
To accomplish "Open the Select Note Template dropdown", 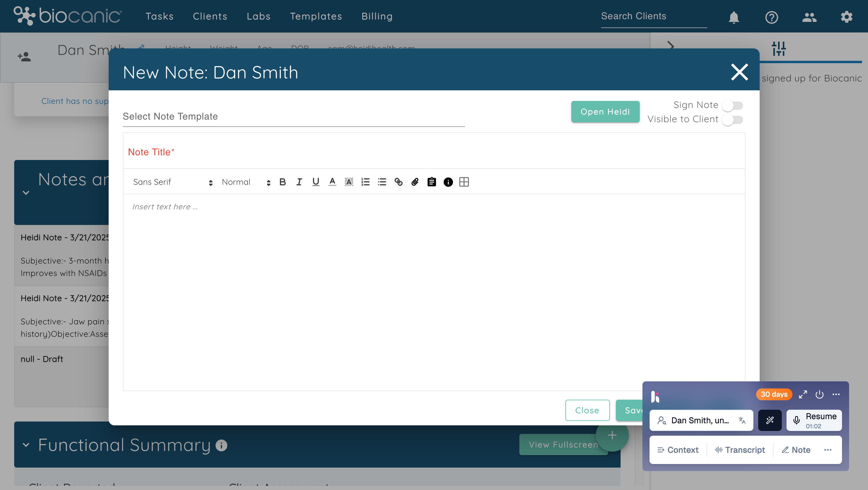I will click(x=293, y=117).
